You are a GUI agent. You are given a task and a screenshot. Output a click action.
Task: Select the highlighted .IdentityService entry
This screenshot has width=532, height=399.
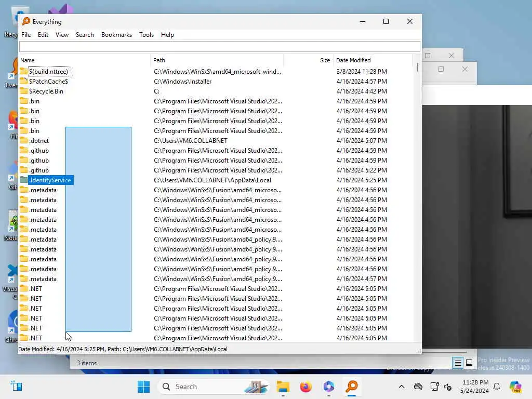click(x=50, y=180)
